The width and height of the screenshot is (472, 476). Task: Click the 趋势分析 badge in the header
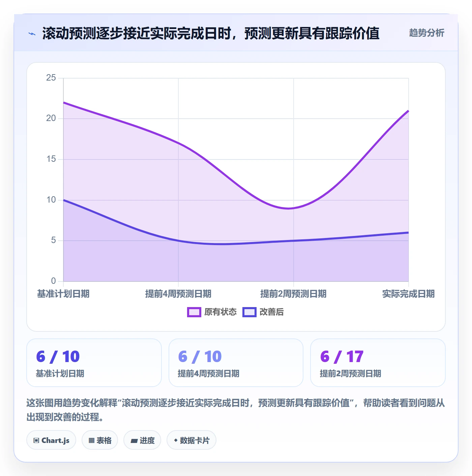coord(426,33)
